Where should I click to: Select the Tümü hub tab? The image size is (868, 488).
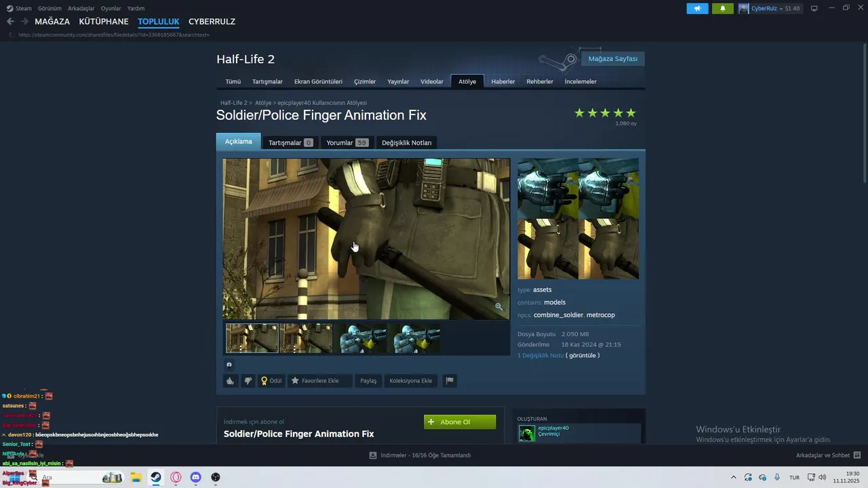(233, 81)
